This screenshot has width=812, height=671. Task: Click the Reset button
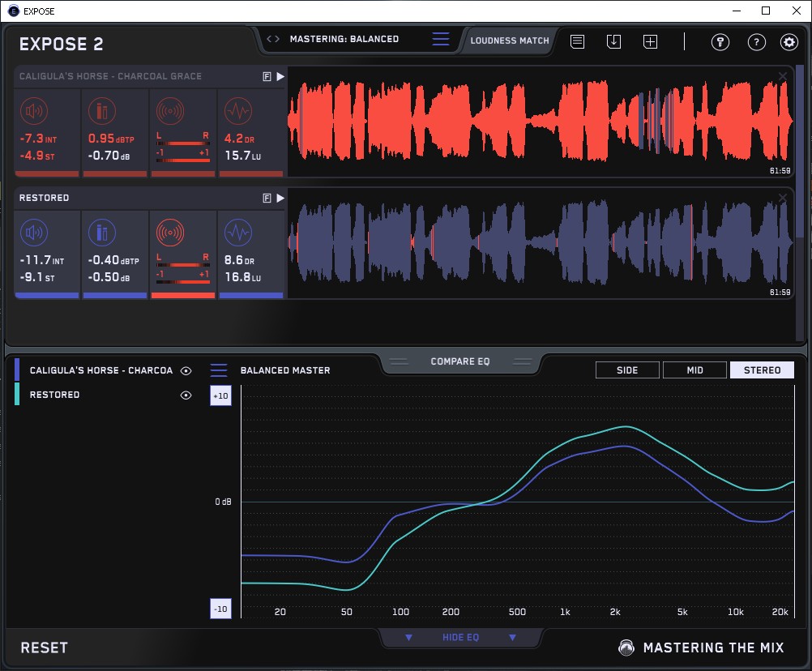44,647
